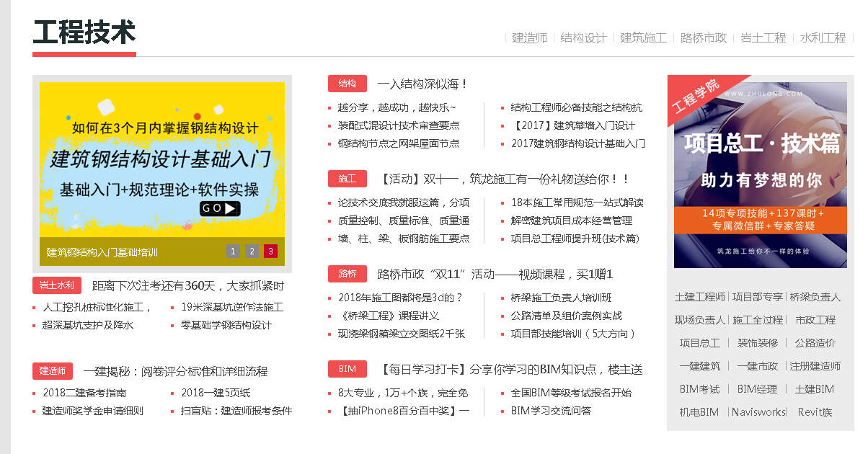Open link 论技术交底我就服这篇
868x454 pixels.
pyautogui.click(x=404, y=202)
